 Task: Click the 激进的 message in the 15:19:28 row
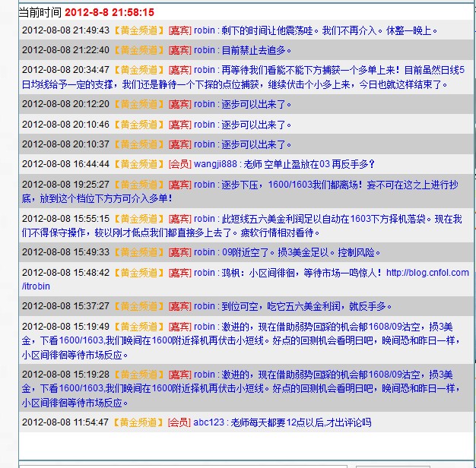(x=241, y=388)
